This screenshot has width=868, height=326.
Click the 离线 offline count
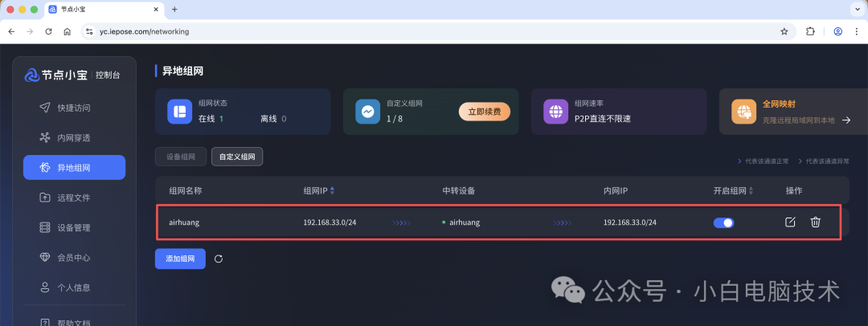[x=273, y=119]
